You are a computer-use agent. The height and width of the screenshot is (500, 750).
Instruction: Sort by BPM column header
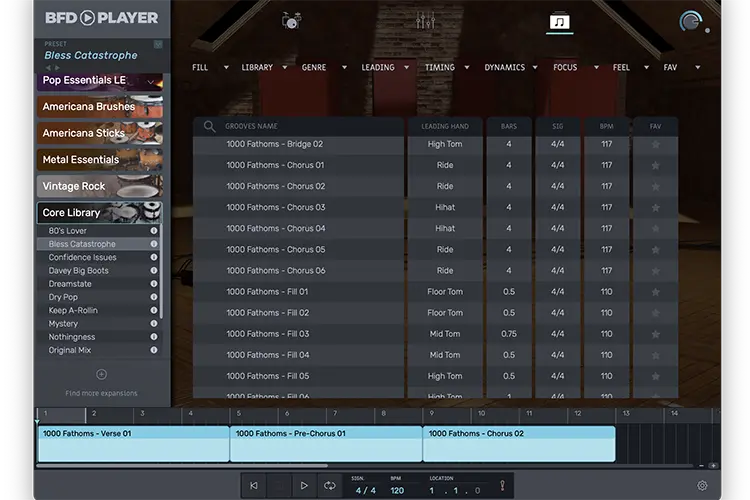tap(607, 126)
